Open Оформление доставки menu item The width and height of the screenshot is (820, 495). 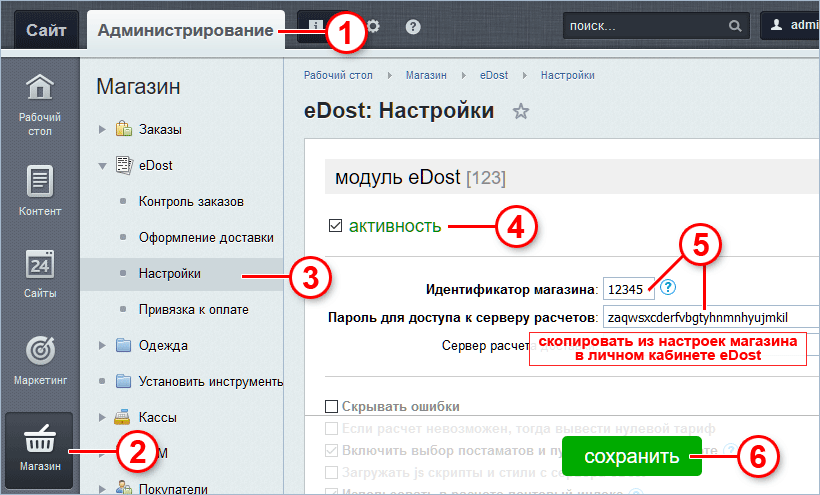click(206, 237)
